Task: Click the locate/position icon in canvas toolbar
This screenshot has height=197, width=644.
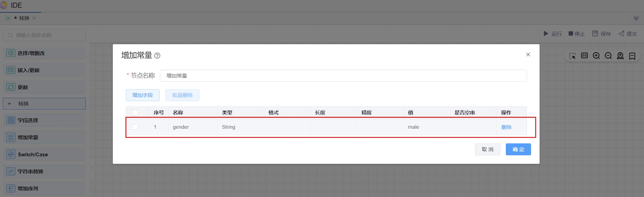Action: (x=620, y=56)
